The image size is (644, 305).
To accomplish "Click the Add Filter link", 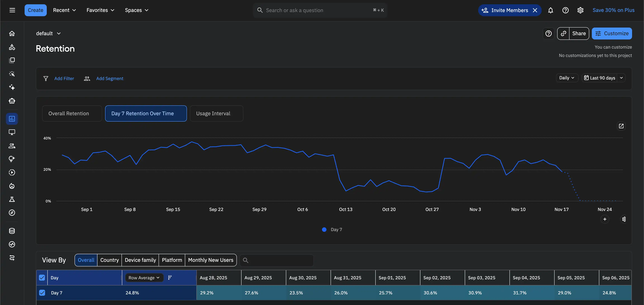I will click(x=64, y=78).
